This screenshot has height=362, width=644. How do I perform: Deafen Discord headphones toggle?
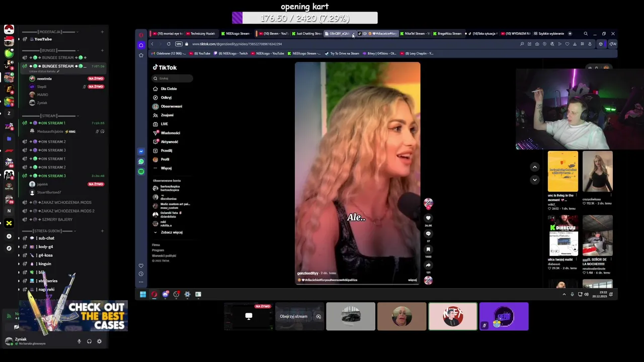click(x=89, y=341)
